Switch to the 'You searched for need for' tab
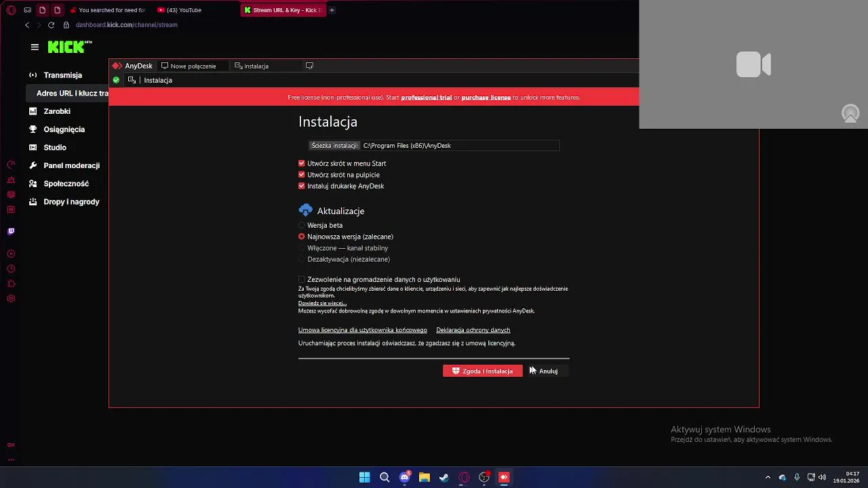Screen dimensions: 868x488 point(108,10)
